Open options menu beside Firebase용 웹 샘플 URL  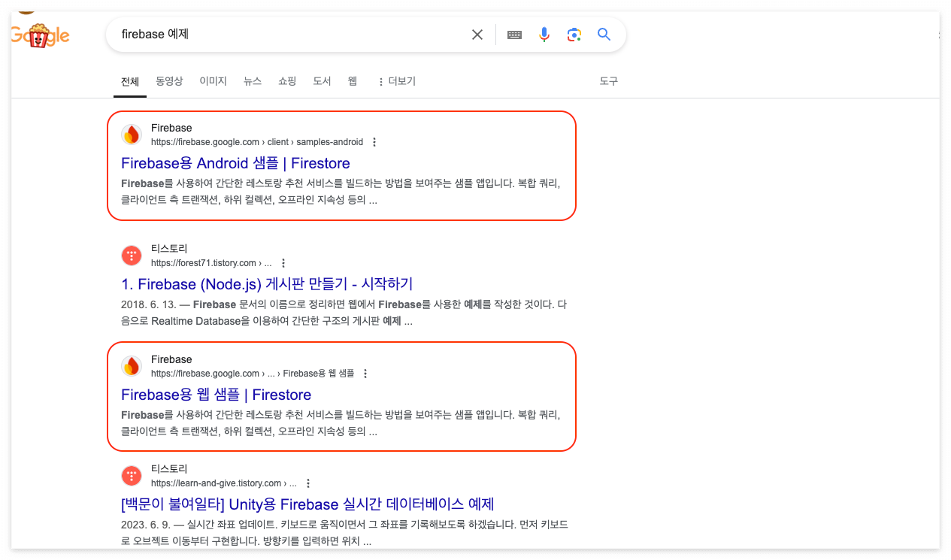(x=365, y=374)
